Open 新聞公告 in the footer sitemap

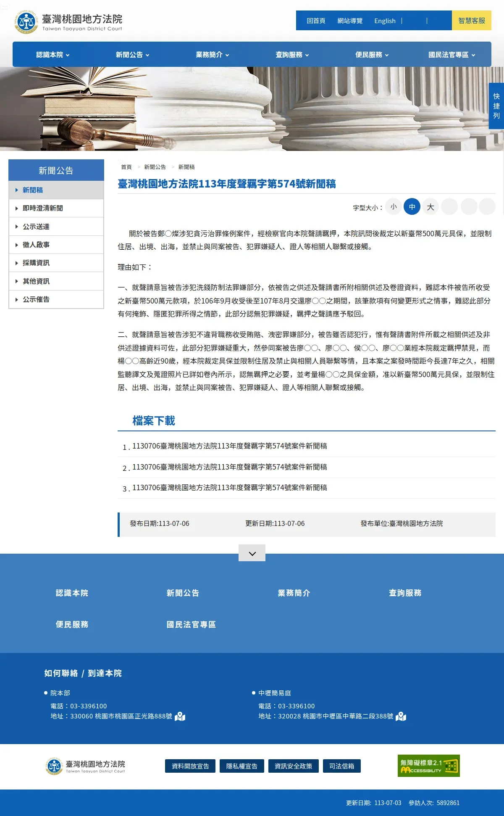click(x=183, y=593)
